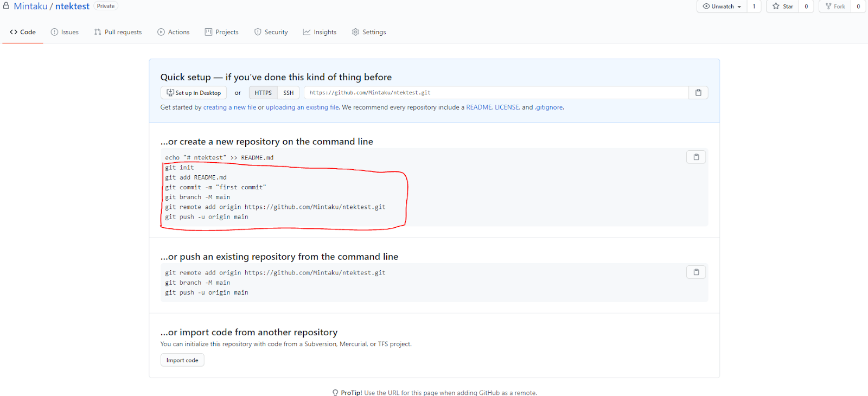The image size is (868, 396).
Task: Open the LICENSE link
Action: [507, 107]
